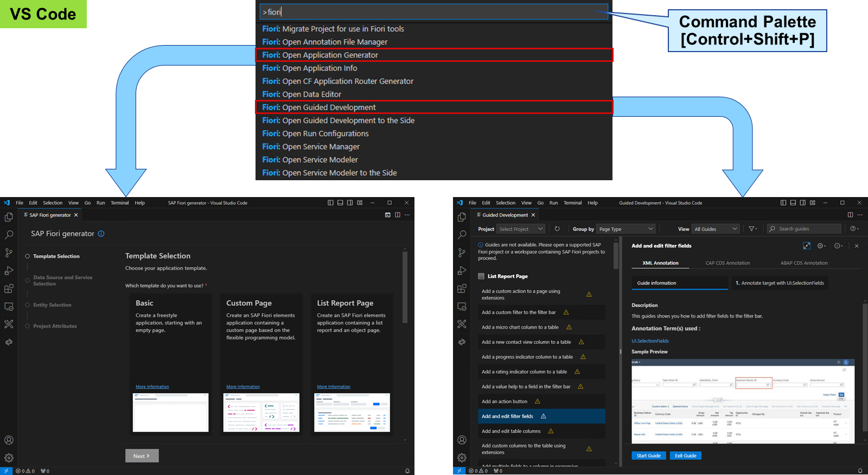Choose the Custom Page template card
Viewport: 868px width, 475px height.
tap(261, 364)
